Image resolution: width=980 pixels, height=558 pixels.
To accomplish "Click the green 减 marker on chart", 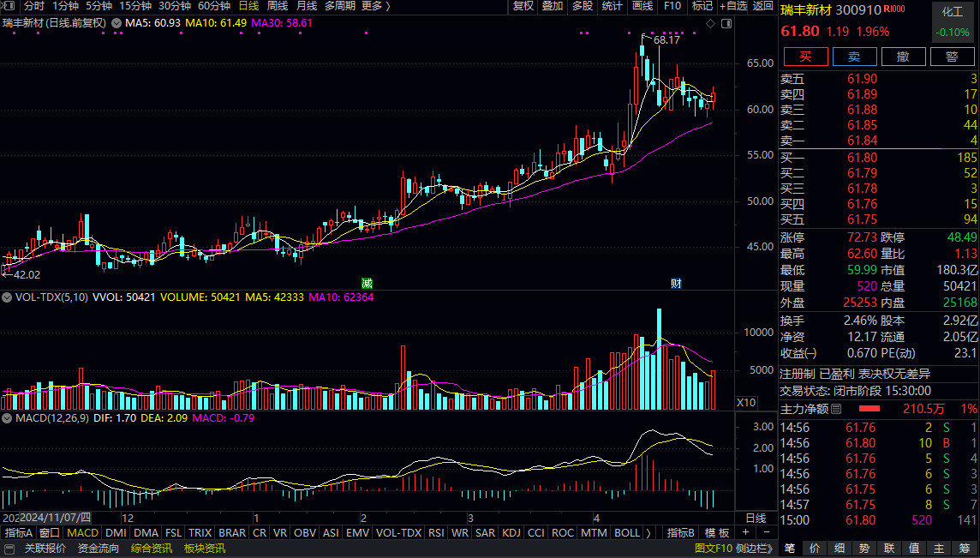I will [367, 284].
